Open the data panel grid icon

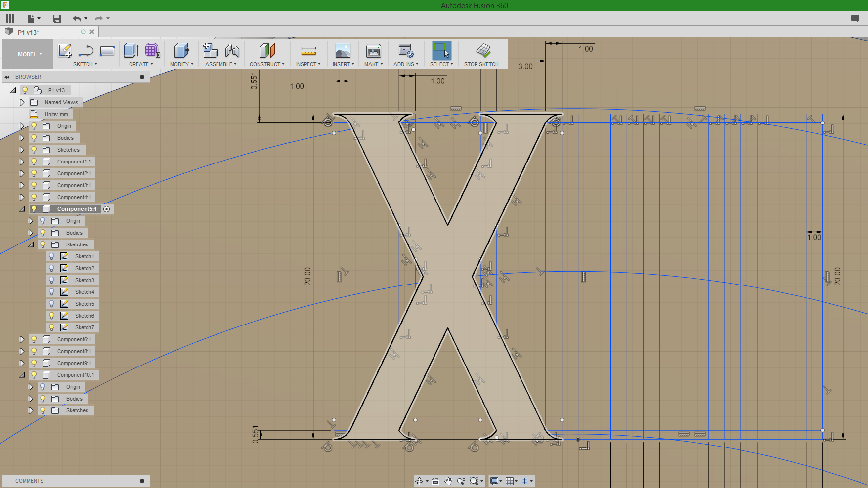(x=10, y=19)
